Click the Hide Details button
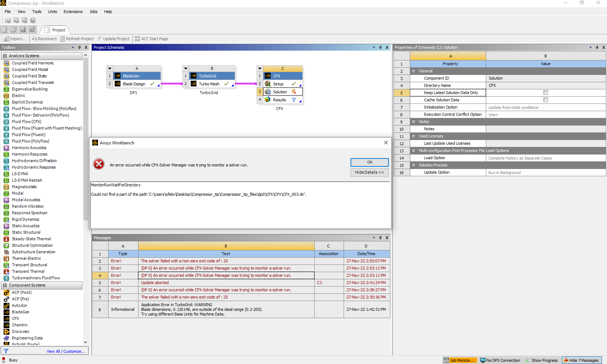The height and width of the screenshot is (364, 607). pos(369,173)
